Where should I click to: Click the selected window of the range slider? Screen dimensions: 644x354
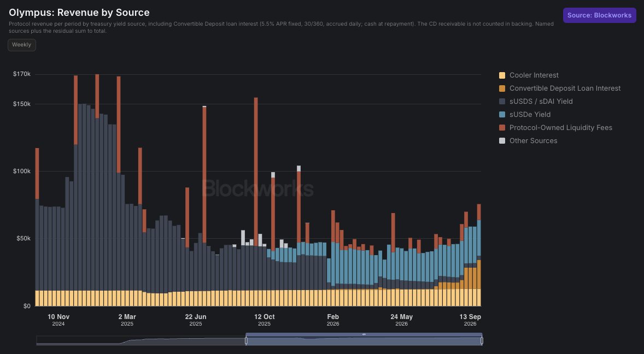click(x=364, y=341)
